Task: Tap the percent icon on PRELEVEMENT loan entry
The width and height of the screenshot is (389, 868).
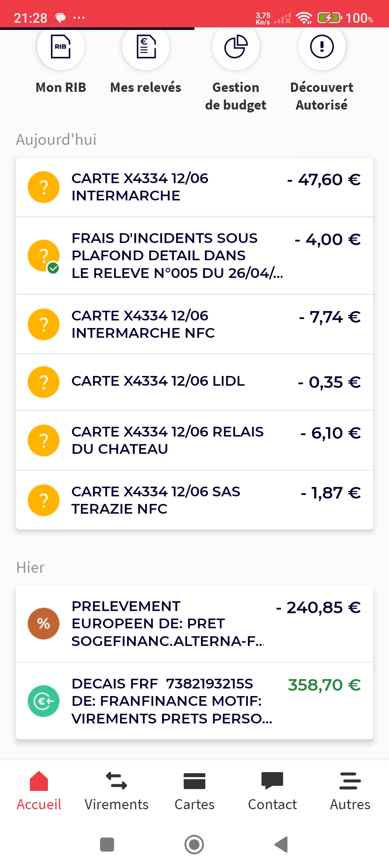Action: coord(44,624)
